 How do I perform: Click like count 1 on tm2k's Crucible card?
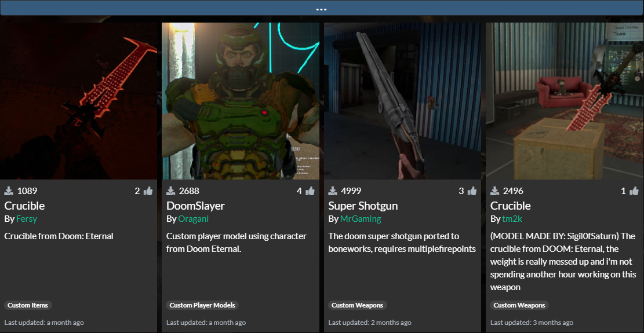tap(624, 191)
